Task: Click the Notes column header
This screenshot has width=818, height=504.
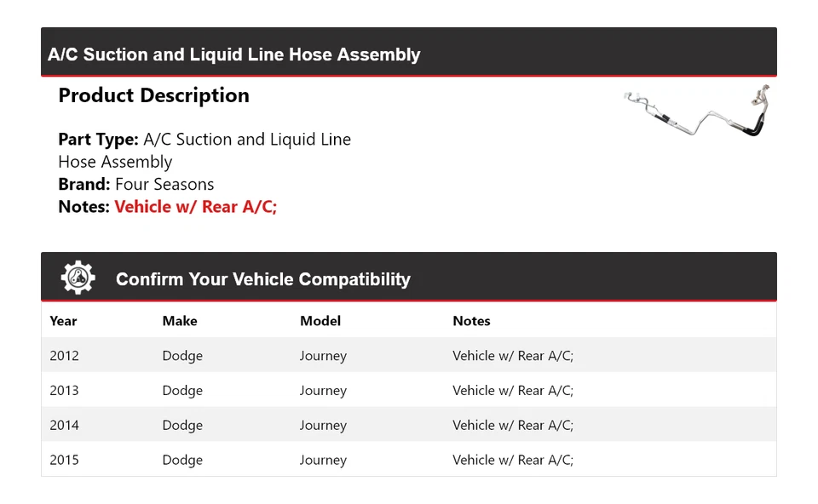Action: coord(471,321)
